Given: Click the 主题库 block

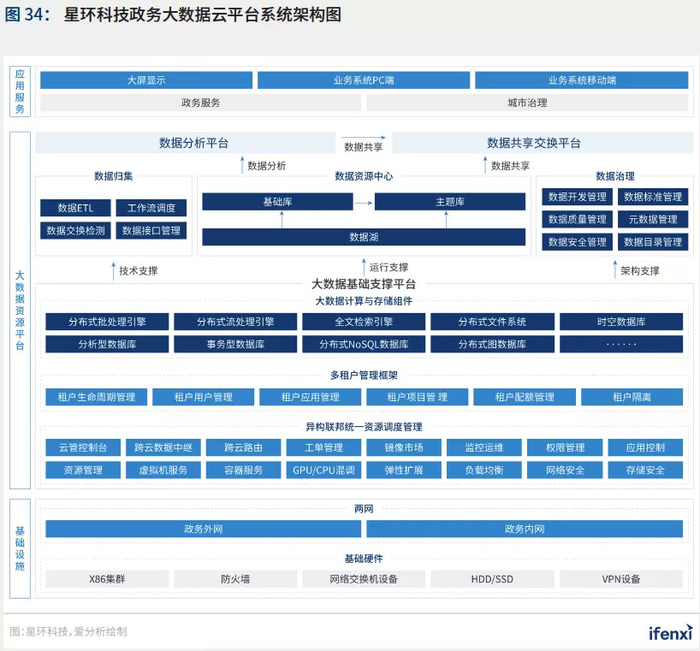Looking at the screenshot, I should click(450, 202).
